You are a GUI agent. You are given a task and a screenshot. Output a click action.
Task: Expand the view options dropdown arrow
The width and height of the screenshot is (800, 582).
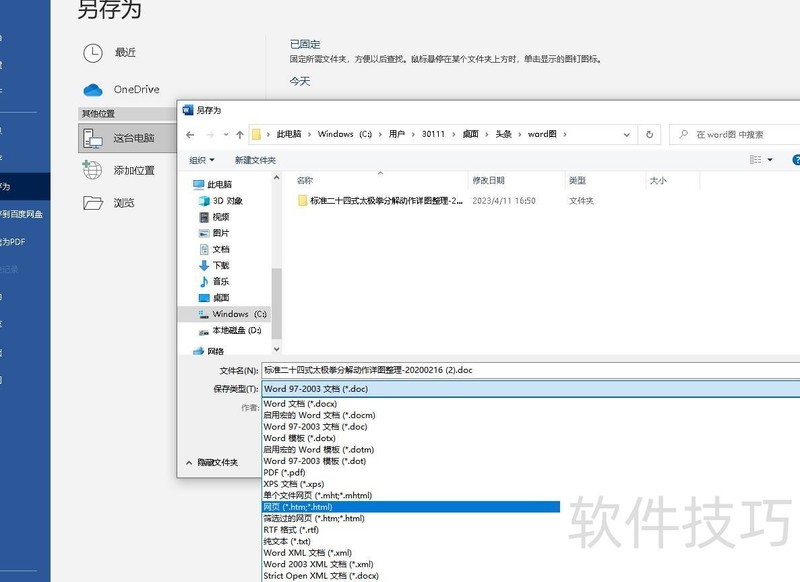click(x=770, y=160)
